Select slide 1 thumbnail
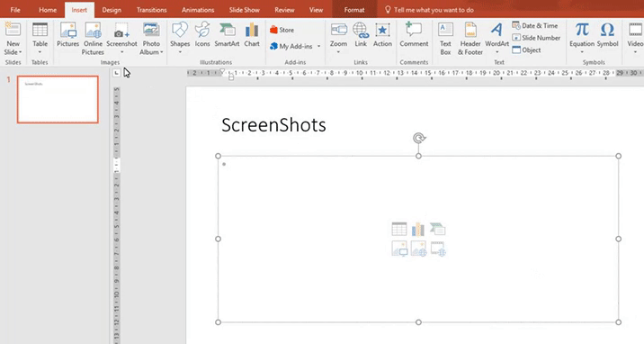 [x=58, y=99]
